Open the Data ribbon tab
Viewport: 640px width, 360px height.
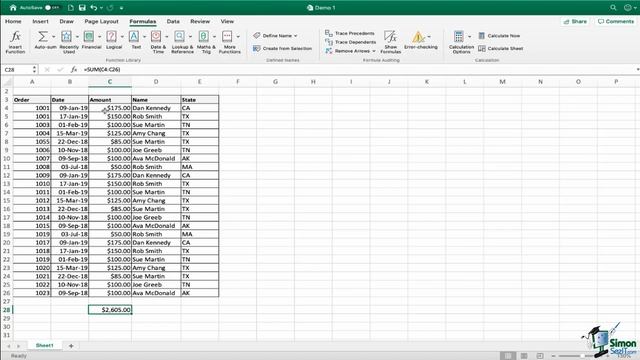[x=173, y=21]
